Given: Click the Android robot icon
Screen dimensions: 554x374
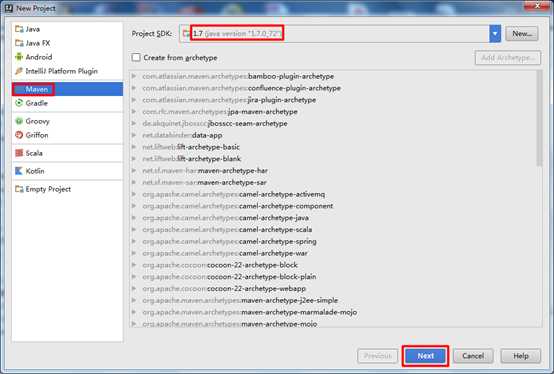Looking at the screenshot, I should click(19, 57).
